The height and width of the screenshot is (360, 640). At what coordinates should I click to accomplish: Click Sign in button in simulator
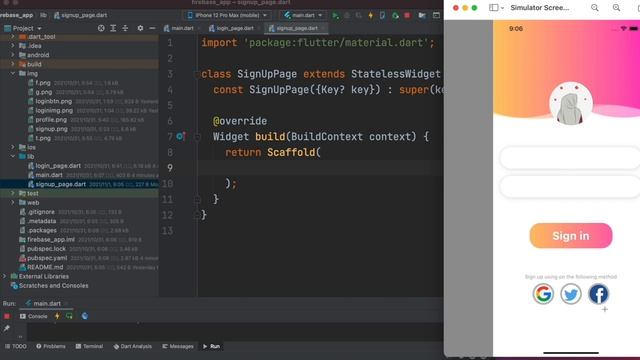571,236
